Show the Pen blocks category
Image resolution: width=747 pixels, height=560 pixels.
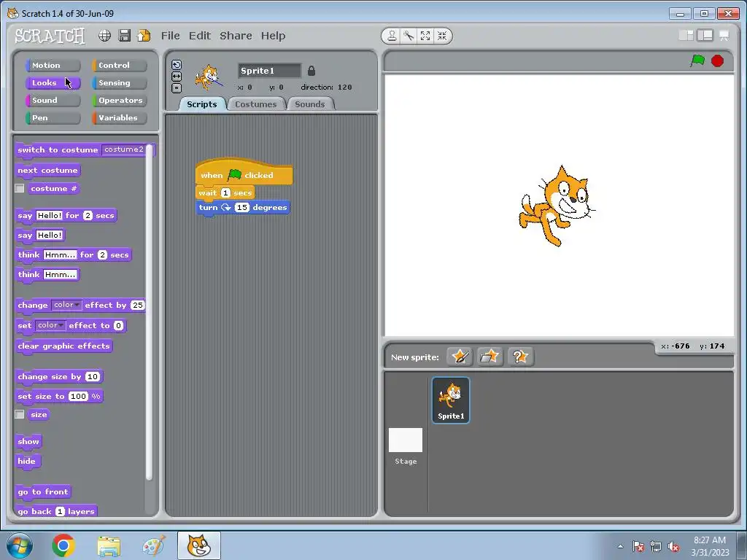coord(53,118)
